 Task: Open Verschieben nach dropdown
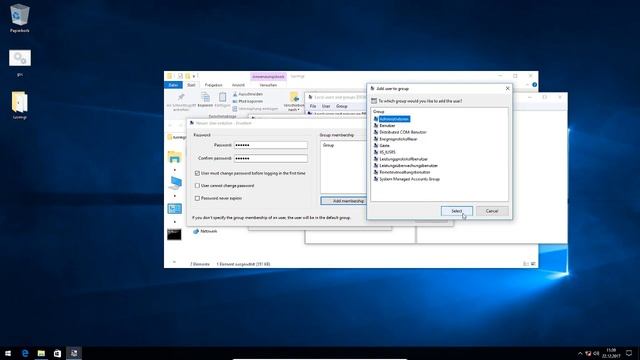coord(293,102)
